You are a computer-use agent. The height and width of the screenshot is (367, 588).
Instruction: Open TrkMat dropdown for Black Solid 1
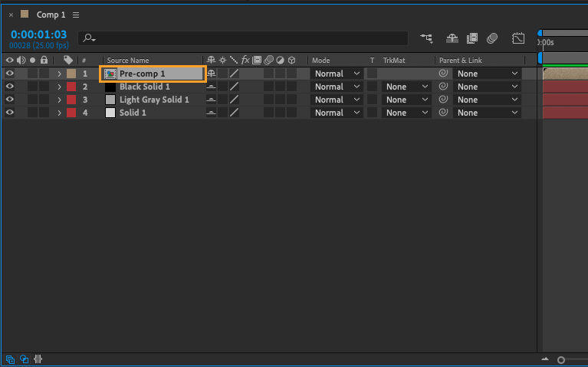pyautogui.click(x=406, y=87)
